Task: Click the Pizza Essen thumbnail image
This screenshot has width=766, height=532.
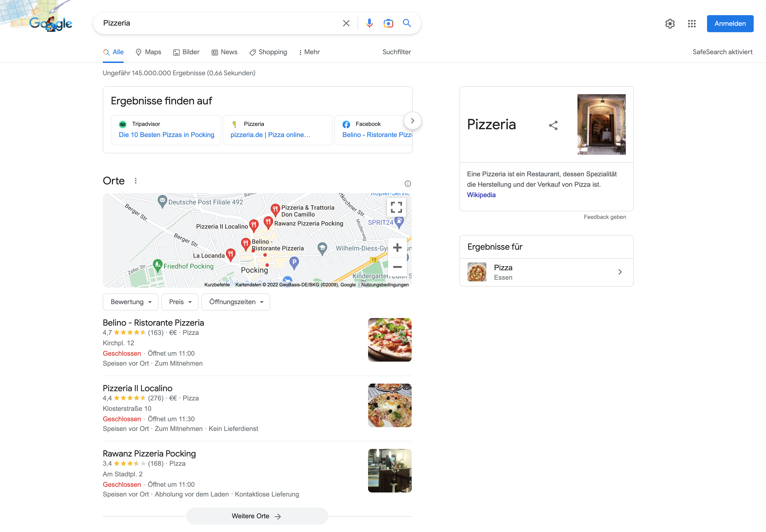Action: pos(477,272)
